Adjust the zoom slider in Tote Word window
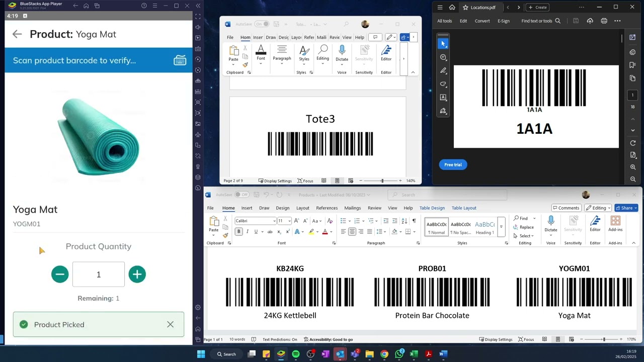The image size is (644, 362). pyautogui.click(x=382, y=180)
